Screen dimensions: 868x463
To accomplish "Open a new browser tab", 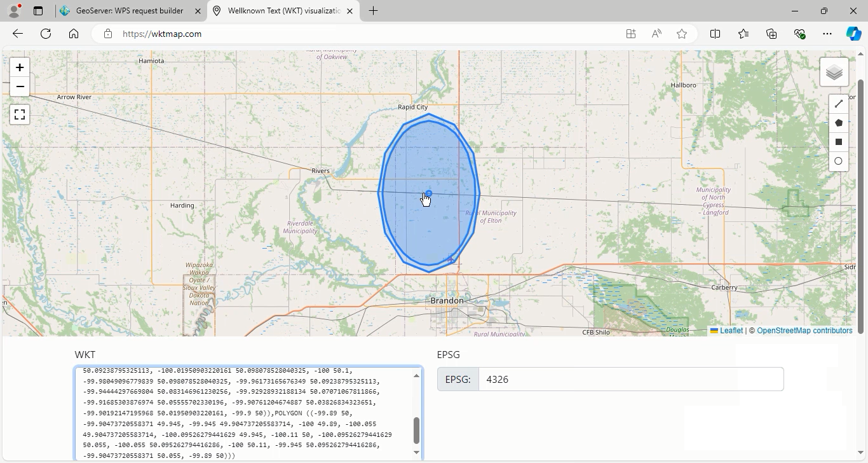I will tap(373, 11).
